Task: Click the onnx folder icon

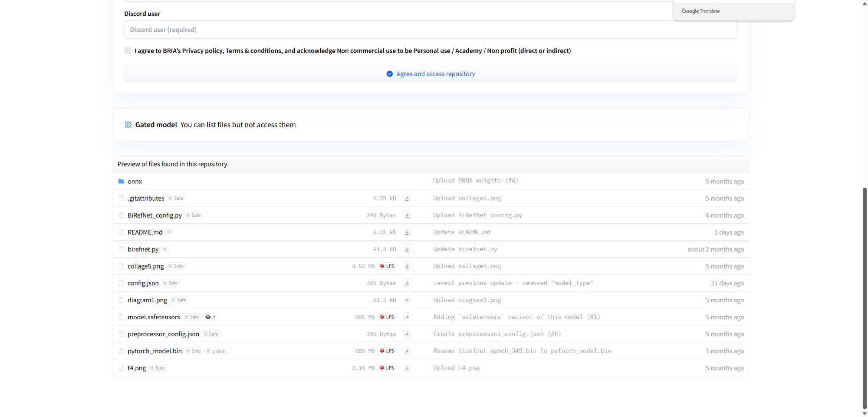Action: (x=121, y=181)
